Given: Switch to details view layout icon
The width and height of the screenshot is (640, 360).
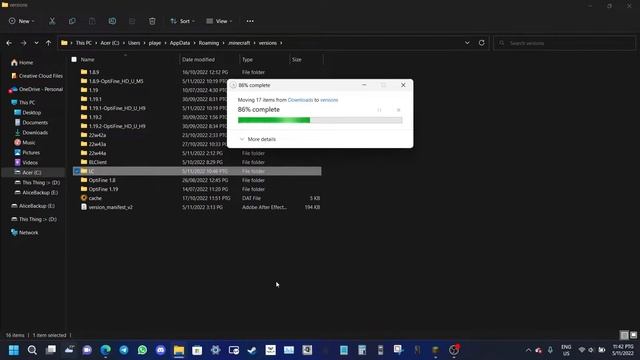Looking at the screenshot, I should pyautogui.click(x=624, y=335).
